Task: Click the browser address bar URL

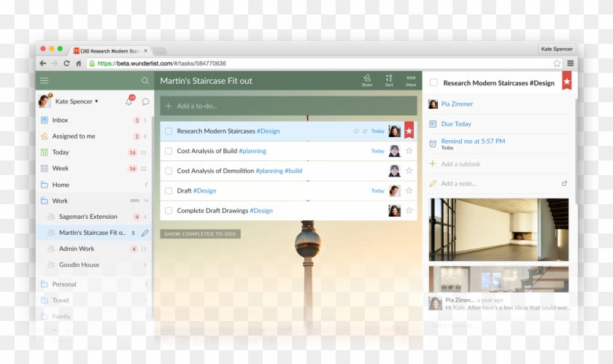Action: (x=161, y=63)
